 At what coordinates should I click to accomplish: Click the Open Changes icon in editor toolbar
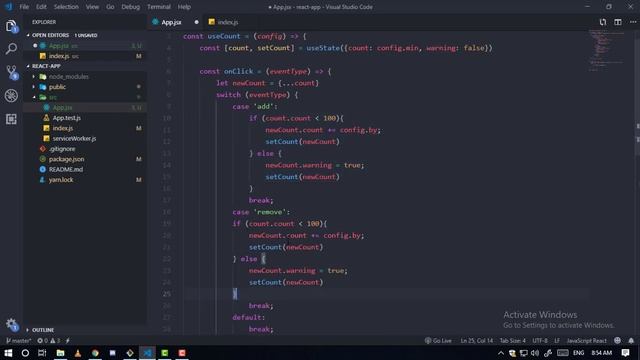point(602,22)
